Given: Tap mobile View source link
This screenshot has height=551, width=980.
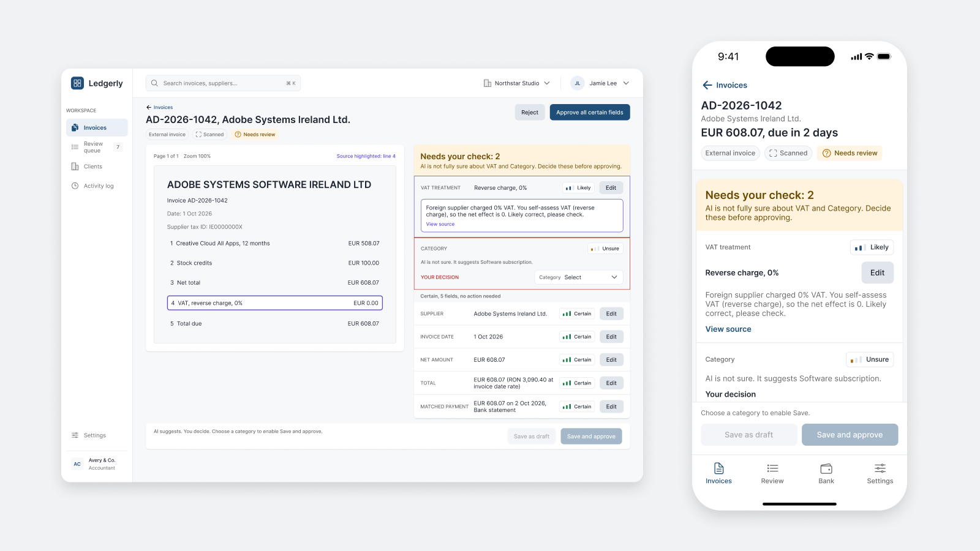Looking at the screenshot, I should click(x=728, y=329).
